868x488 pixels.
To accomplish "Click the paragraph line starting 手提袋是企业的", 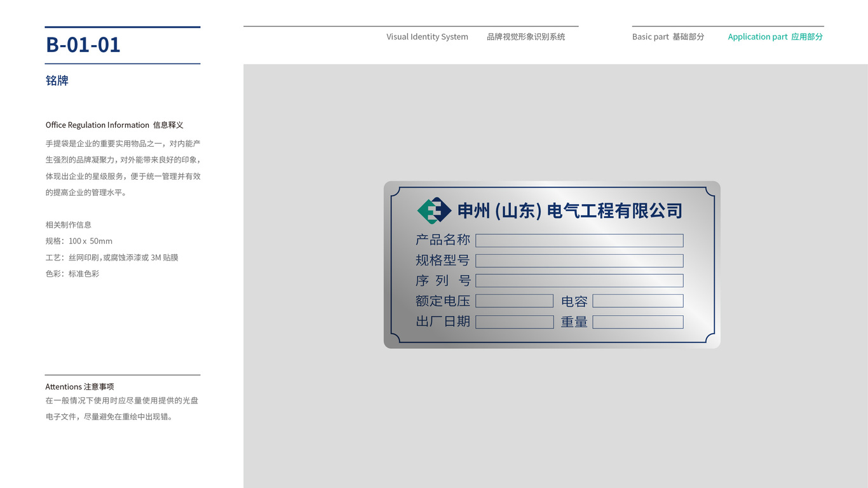I will click(x=123, y=144).
